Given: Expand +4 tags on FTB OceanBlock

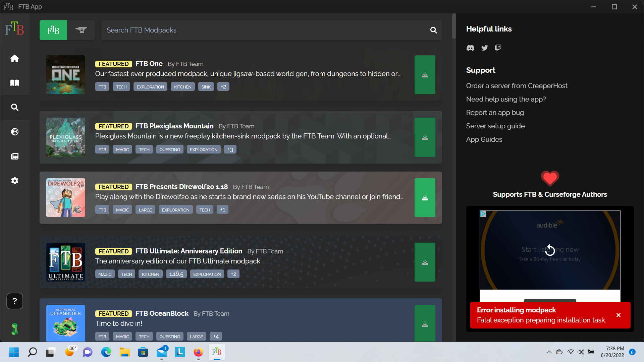Looking at the screenshot, I should coord(216,337).
